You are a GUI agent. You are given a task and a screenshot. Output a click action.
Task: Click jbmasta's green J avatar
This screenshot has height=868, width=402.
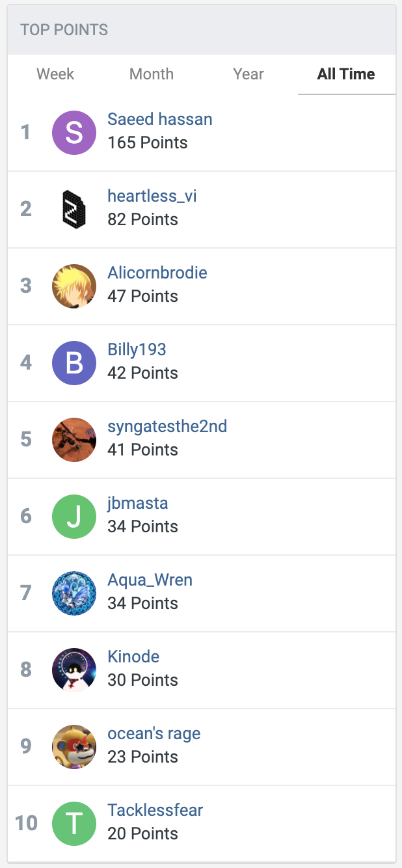click(x=74, y=517)
